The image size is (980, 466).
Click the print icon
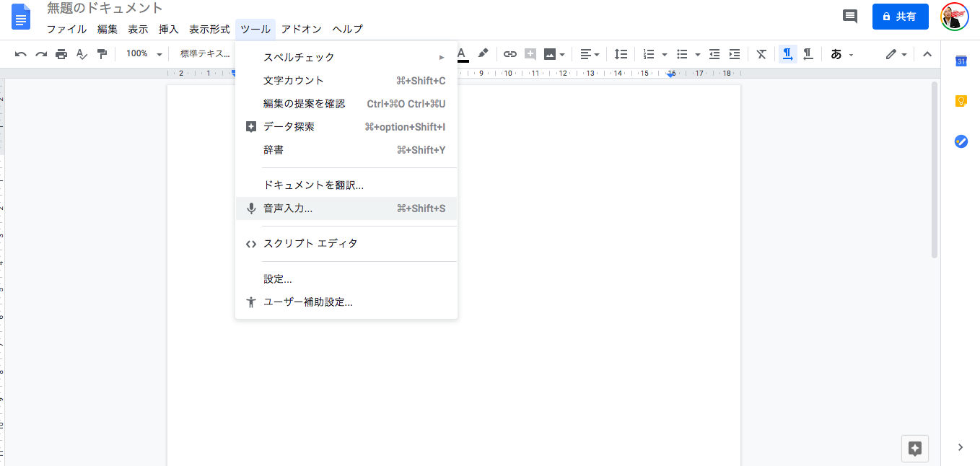point(61,54)
